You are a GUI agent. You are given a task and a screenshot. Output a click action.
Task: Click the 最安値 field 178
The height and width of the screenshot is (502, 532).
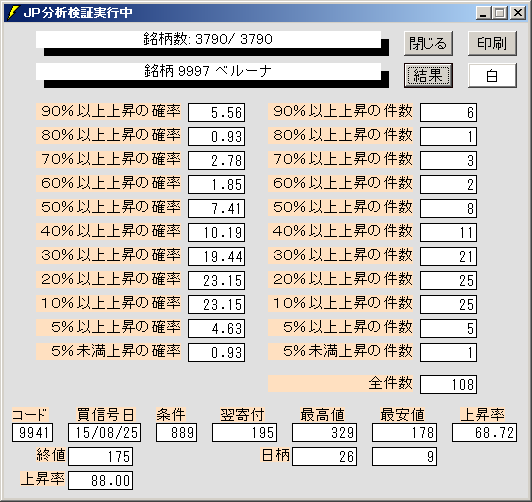[404, 432]
